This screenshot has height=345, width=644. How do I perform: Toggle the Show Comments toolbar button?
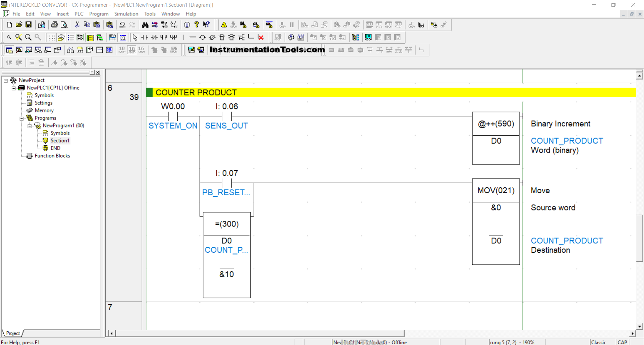tap(61, 37)
